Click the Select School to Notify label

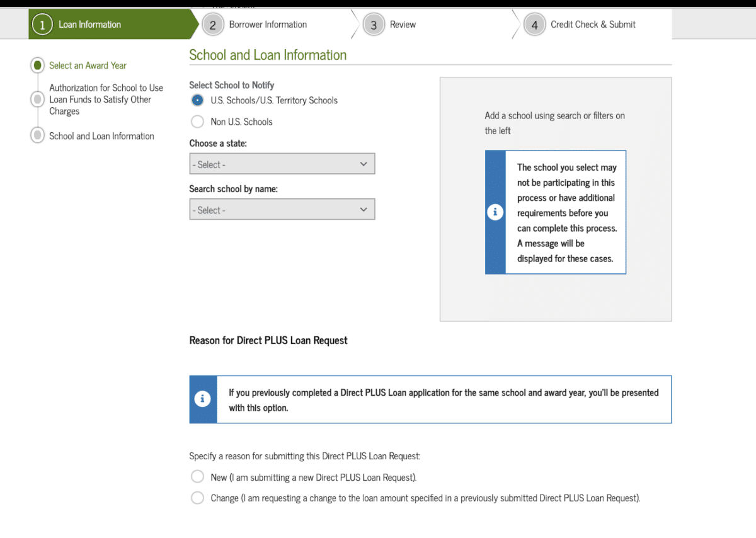(232, 85)
